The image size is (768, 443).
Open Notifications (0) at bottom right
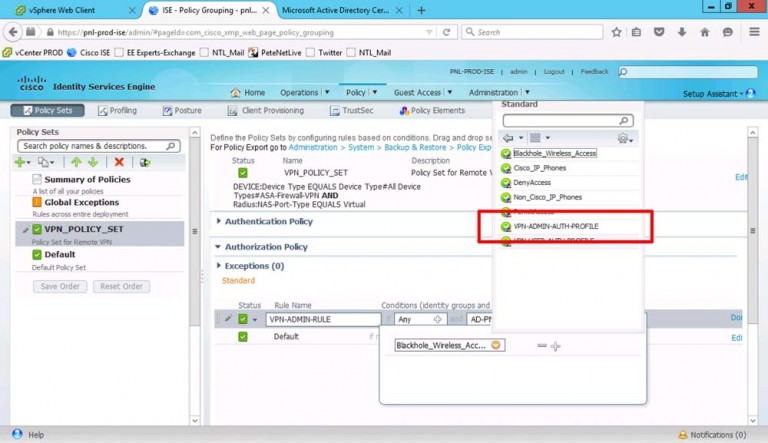tap(712, 435)
